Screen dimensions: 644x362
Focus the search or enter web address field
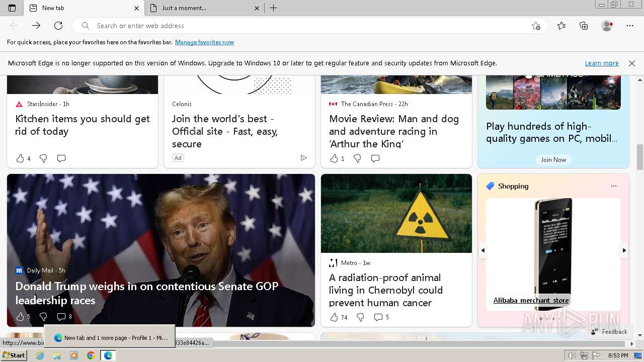tap(309, 26)
